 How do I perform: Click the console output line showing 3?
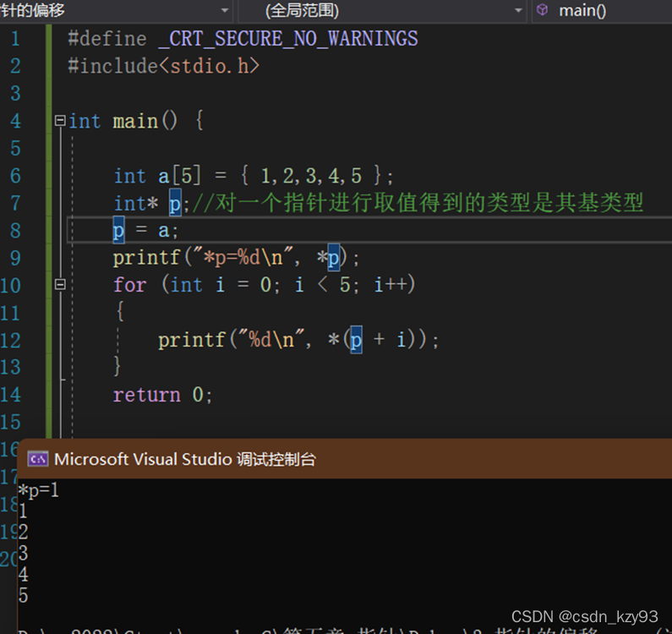tap(24, 553)
